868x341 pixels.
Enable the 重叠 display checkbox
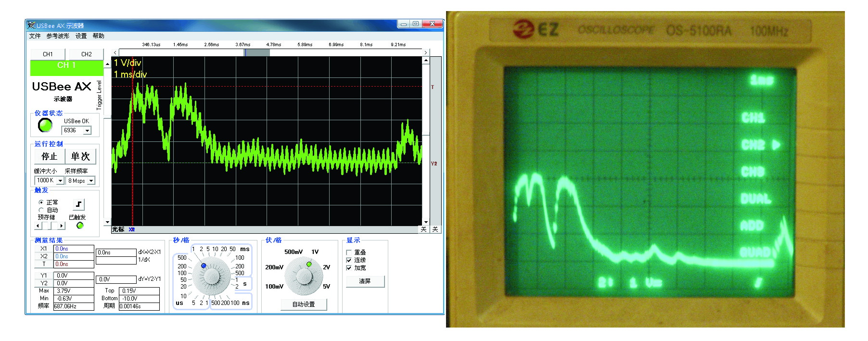click(x=349, y=253)
